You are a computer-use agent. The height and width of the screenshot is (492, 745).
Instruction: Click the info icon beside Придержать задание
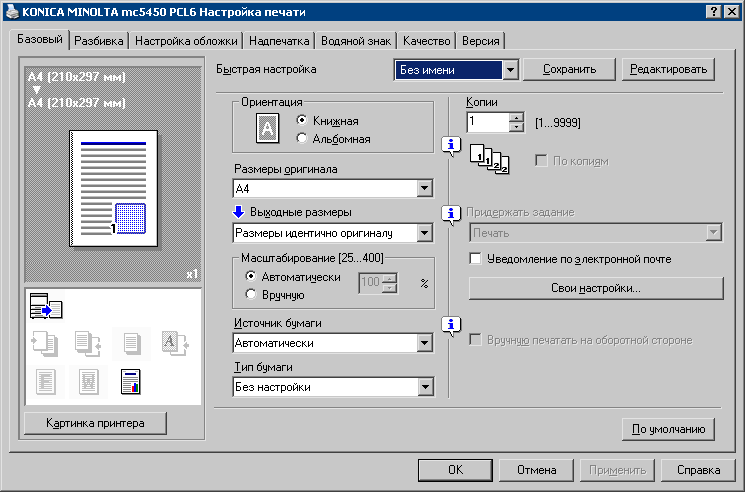451,215
